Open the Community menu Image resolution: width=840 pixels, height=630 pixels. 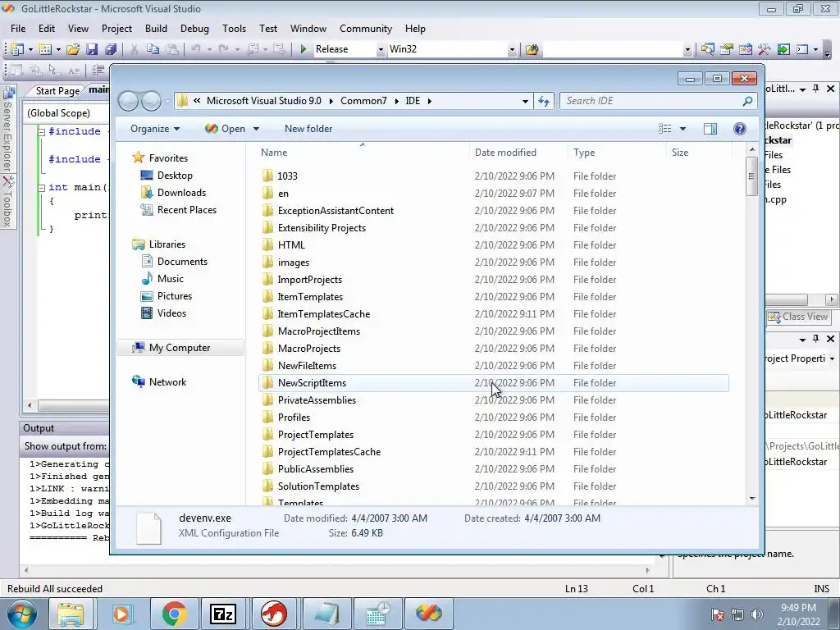(x=365, y=29)
